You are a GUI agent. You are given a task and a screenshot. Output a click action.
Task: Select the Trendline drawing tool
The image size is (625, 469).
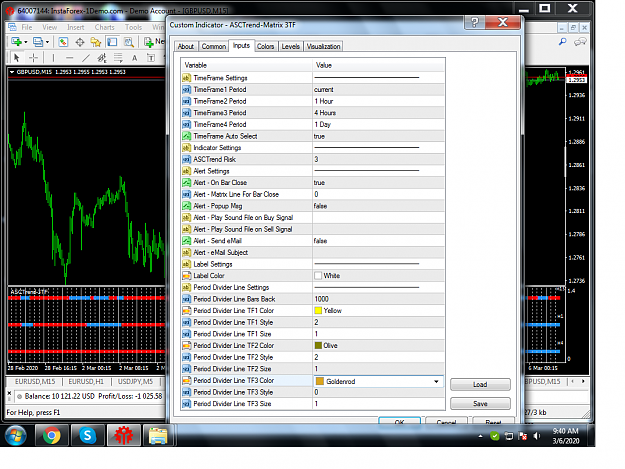click(x=86, y=58)
